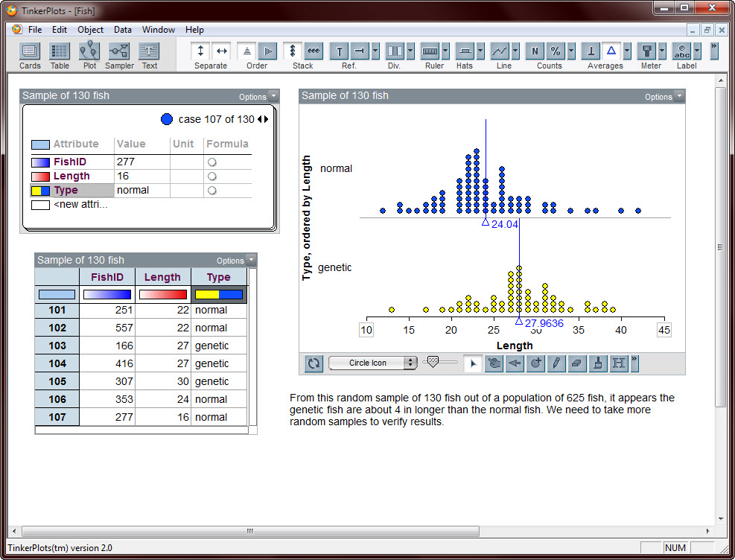Toggle the median Averages button

pyautogui.click(x=591, y=51)
